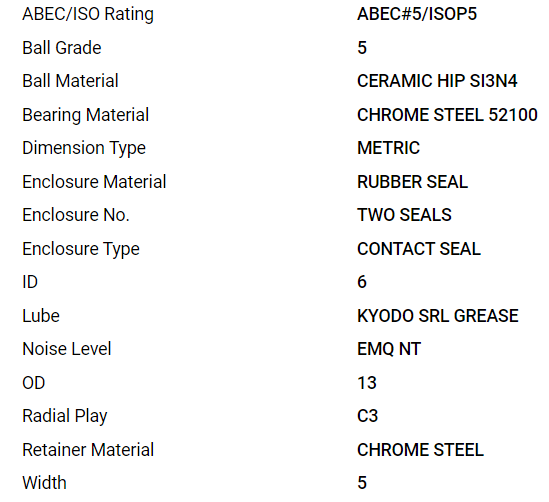Image resolution: width=549 pixels, height=502 pixels.
Task: Select the CERAMIC HIP SI3N4 value
Action: [x=437, y=81]
